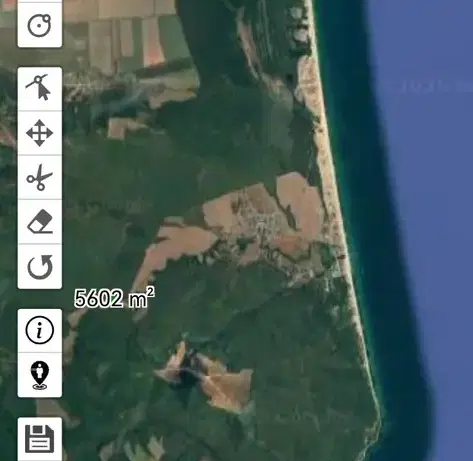This screenshot has height=461, width=473.
Task: Choose the move layers four-arrow tool
Action: pyautogui.click(x=40, y=133)
